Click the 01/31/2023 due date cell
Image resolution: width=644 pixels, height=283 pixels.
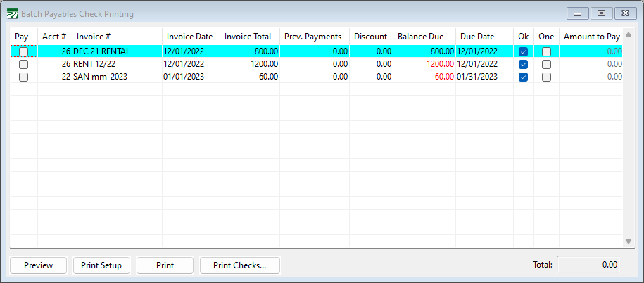[485, 77]
